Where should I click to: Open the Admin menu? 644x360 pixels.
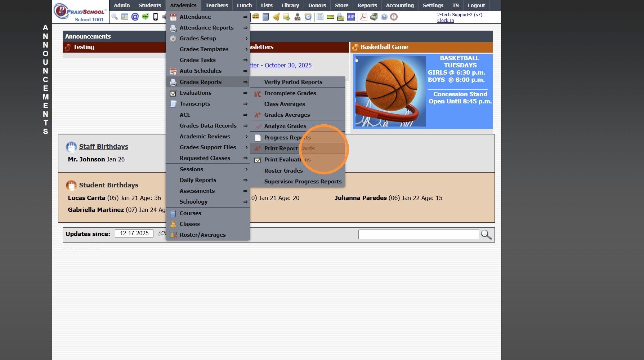tap(122, 5)
